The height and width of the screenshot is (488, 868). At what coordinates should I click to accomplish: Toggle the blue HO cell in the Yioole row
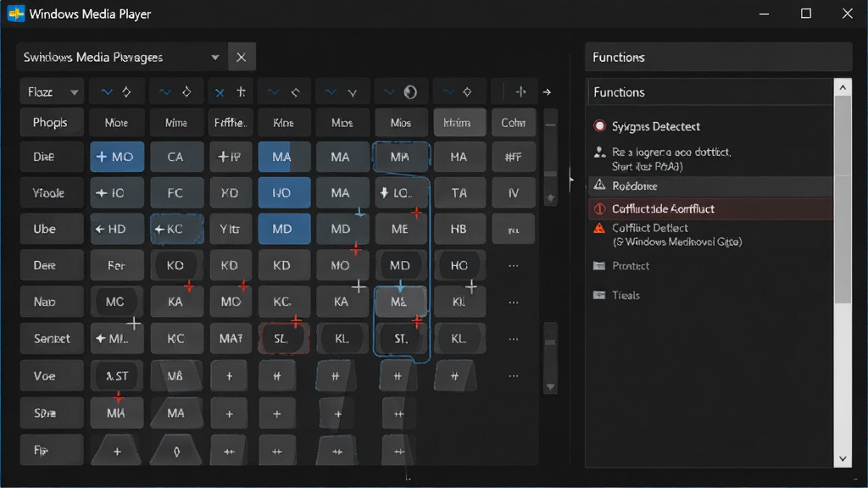click(284, 192)
